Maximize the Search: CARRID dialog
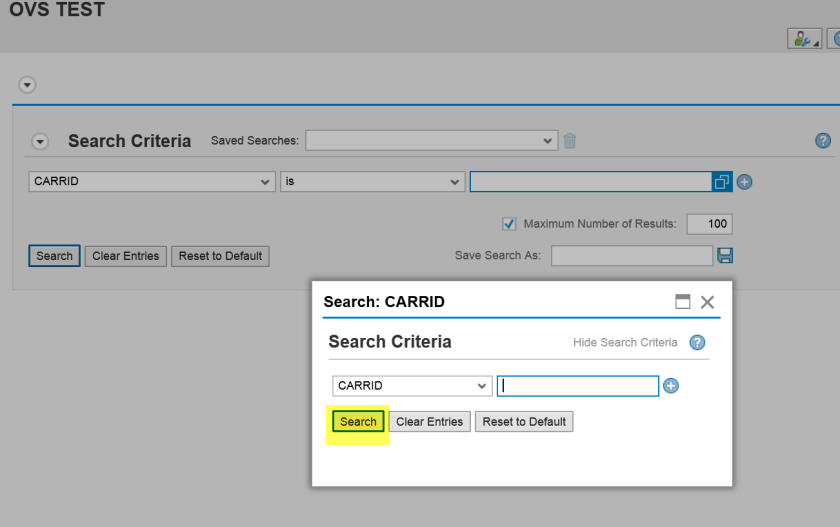 pos(683,302)
